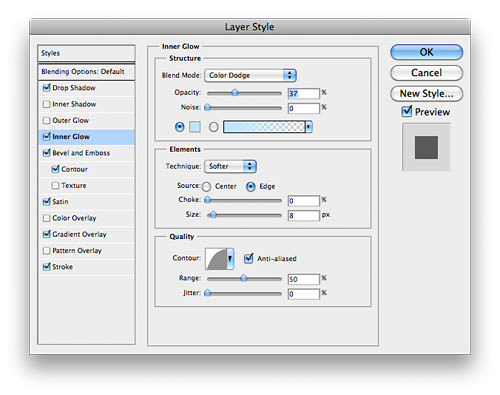The image size is (500, 395).
Task: Uncheck the Satin checkbox
Action: (x=47, y=201)
